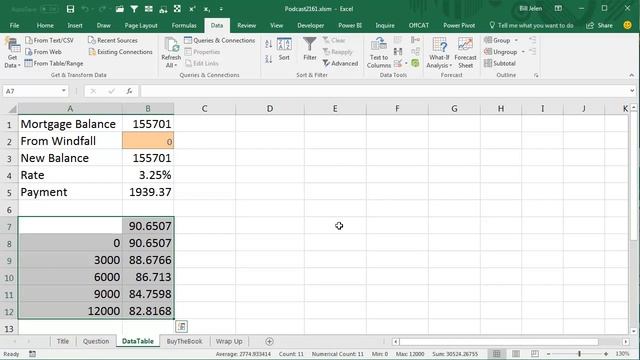The image size is (640, 360).
Task: Launch Text to Columns wizard
Action: (379, 53)
